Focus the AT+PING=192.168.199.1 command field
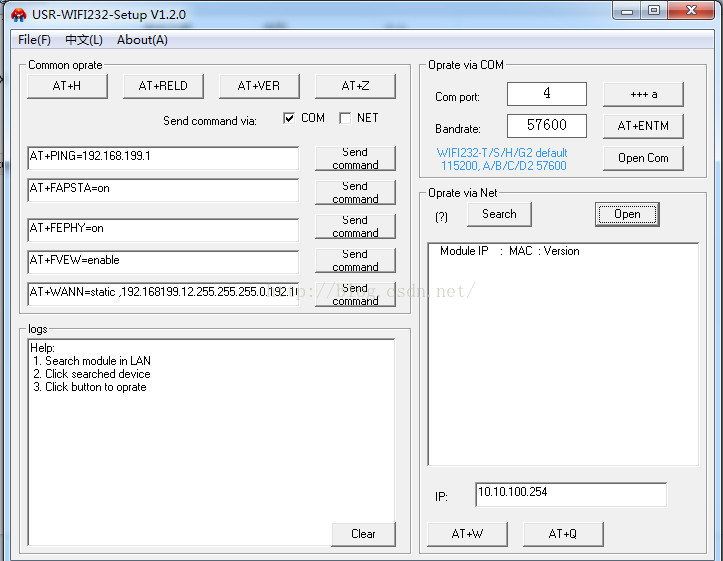The width and height of the screenshot is (723, 561). [x=163, y=158]
